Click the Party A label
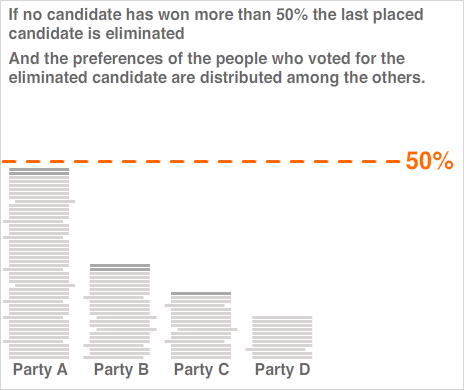This screenshot has width=464, height=390. pos(40,369)
